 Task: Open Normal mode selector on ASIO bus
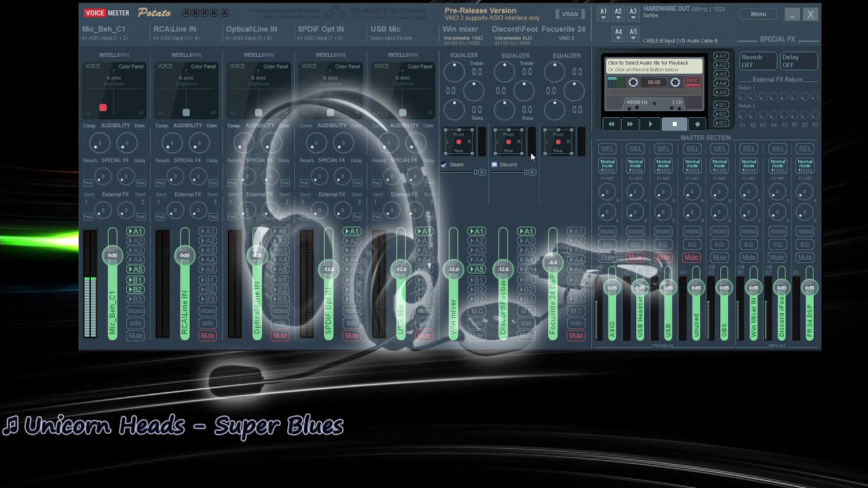[x=608, y=164]
